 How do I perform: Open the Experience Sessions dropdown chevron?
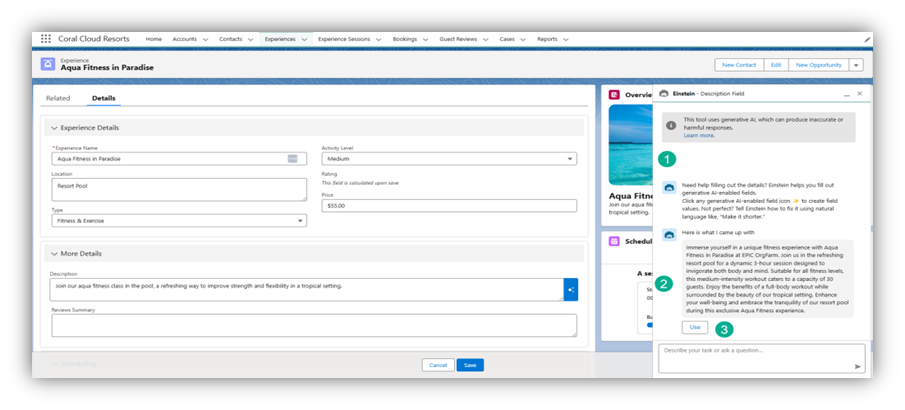tap(379, 39)
